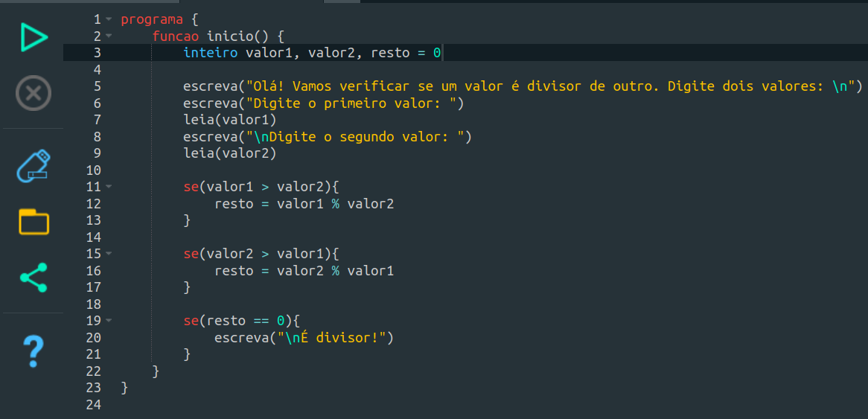868x419 pixels.
Task: Collapse the funcao inicio fold arrow on line 2
Action: pyautogui.click(x=109, y=36)
